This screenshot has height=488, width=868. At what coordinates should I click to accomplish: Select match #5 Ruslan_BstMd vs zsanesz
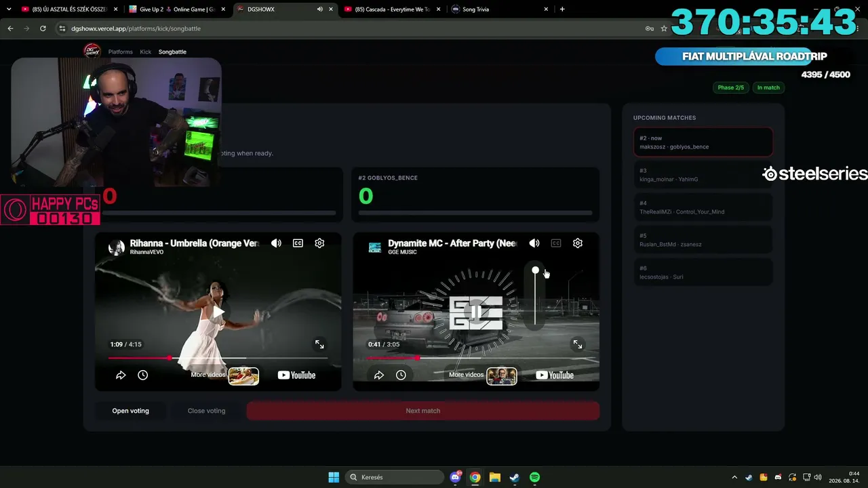click(x=703, y=240)
